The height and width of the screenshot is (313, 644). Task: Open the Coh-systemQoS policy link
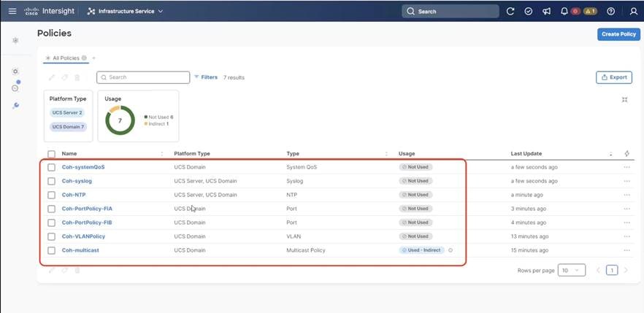[x=83, y=167]
